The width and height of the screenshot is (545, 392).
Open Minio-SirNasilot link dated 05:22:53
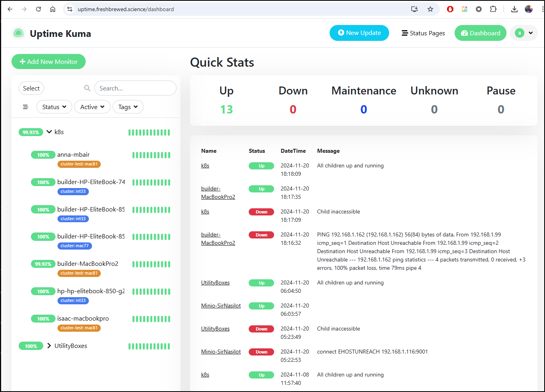pos(221,352)
